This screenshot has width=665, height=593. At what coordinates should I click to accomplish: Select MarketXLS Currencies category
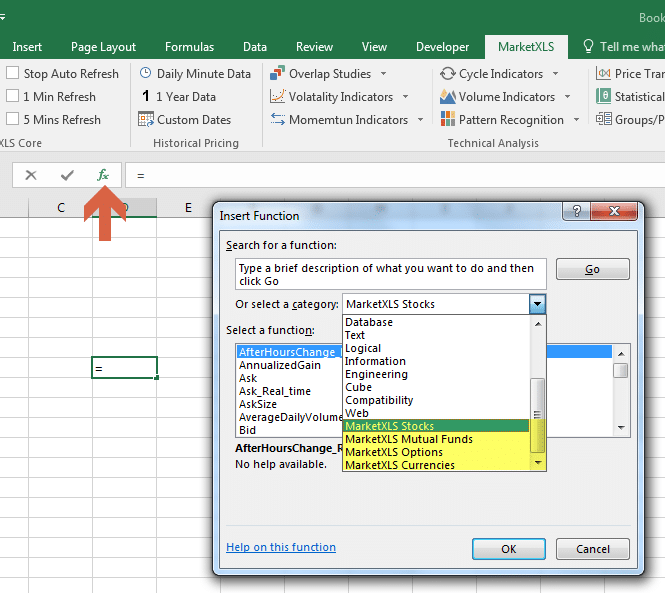click(x=436, y=465)
